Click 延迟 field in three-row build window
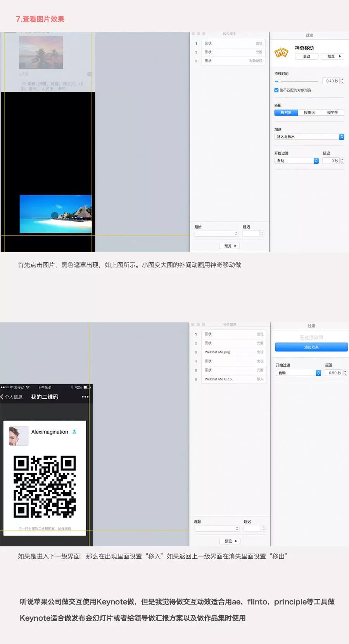349x644 pixels. point(251,234)
